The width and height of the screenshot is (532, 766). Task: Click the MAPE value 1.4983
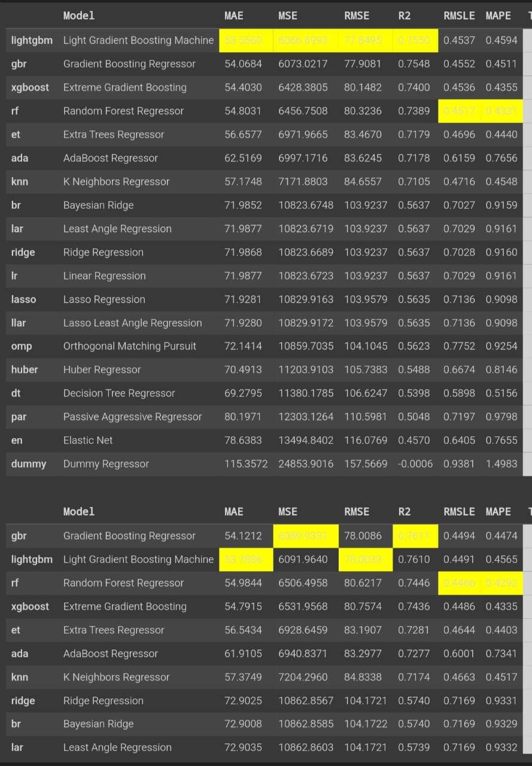(x=501, y=464)
